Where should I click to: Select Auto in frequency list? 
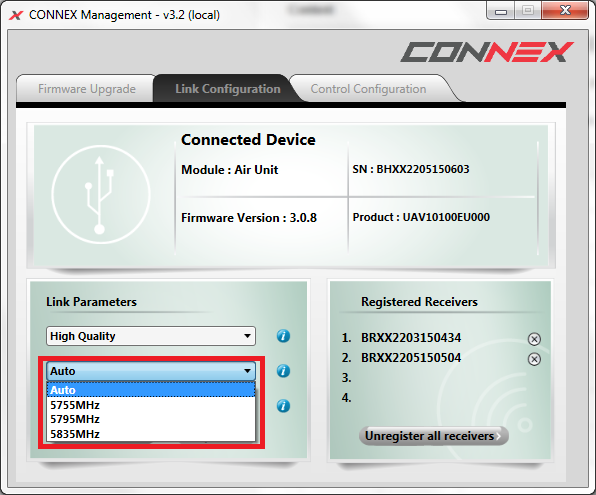click(x=151, y=390)
